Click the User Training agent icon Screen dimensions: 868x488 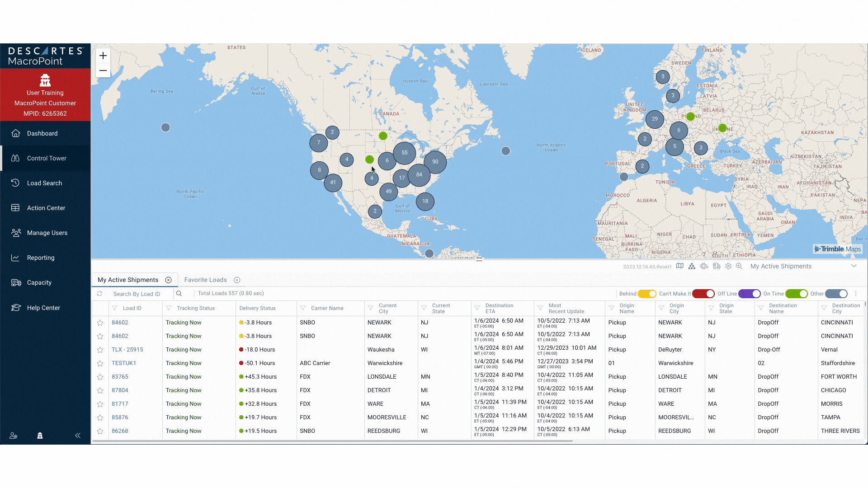click(45, 80)
